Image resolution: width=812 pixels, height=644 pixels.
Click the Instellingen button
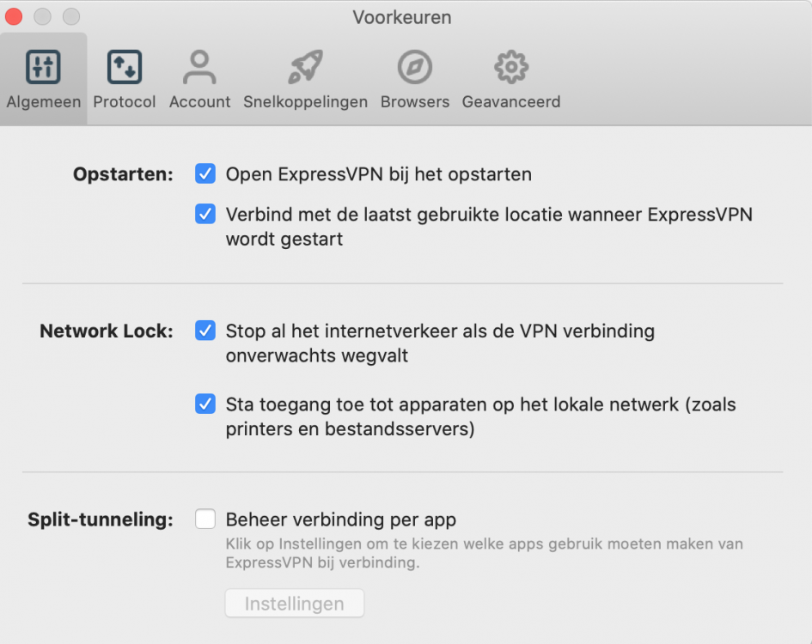click(x=294, y=603)
